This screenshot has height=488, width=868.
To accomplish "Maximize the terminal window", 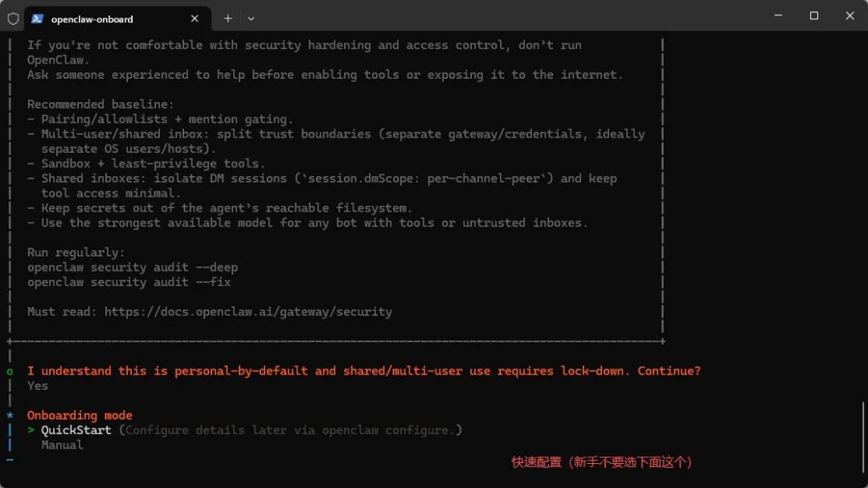I will pyautogui.click(x=813, y=16).
